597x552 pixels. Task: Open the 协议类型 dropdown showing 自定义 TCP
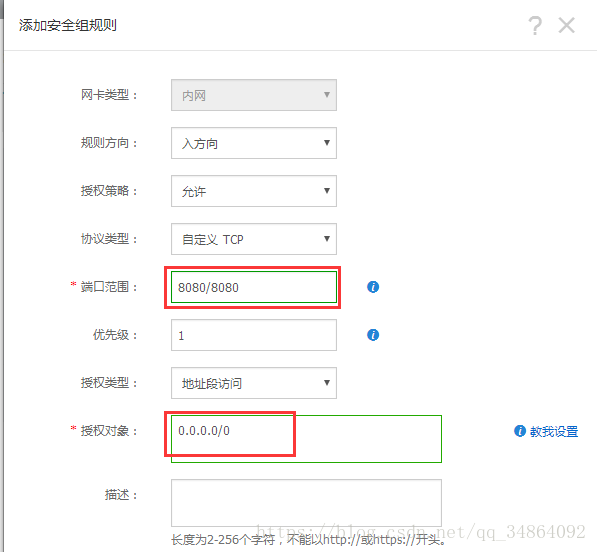(254, 239)
